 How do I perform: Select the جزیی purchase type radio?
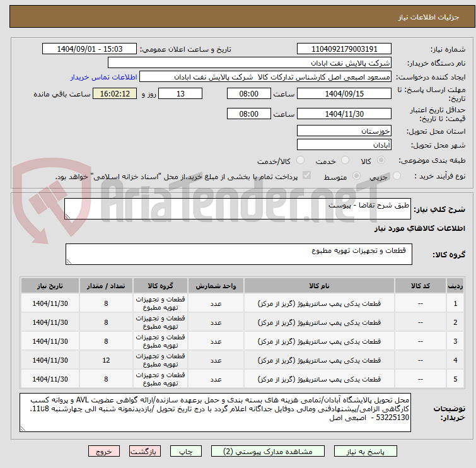coord(397,176)
